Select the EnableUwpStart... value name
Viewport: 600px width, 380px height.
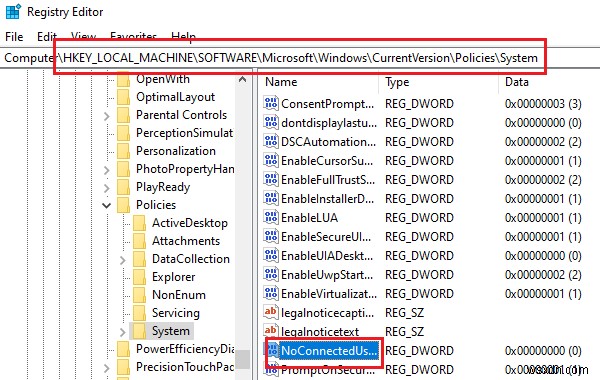[x=327, y=274]
